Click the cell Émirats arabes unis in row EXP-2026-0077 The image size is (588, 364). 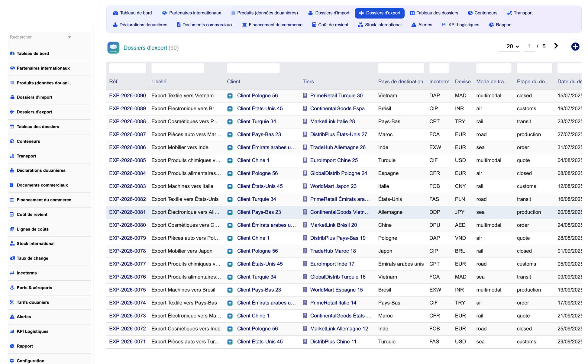pyautogui.click(x=401, y=264)
